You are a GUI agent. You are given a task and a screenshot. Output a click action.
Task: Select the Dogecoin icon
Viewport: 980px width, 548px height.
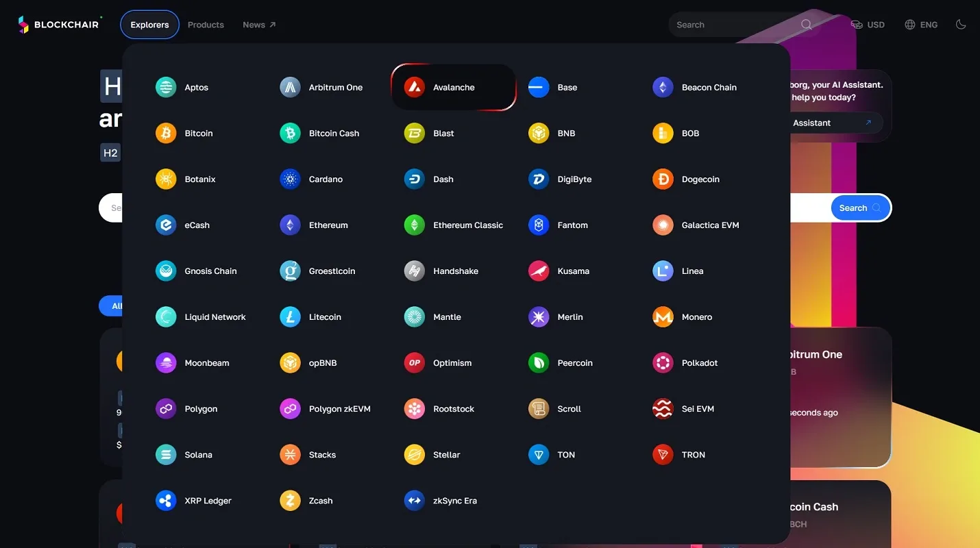point(663,179)
